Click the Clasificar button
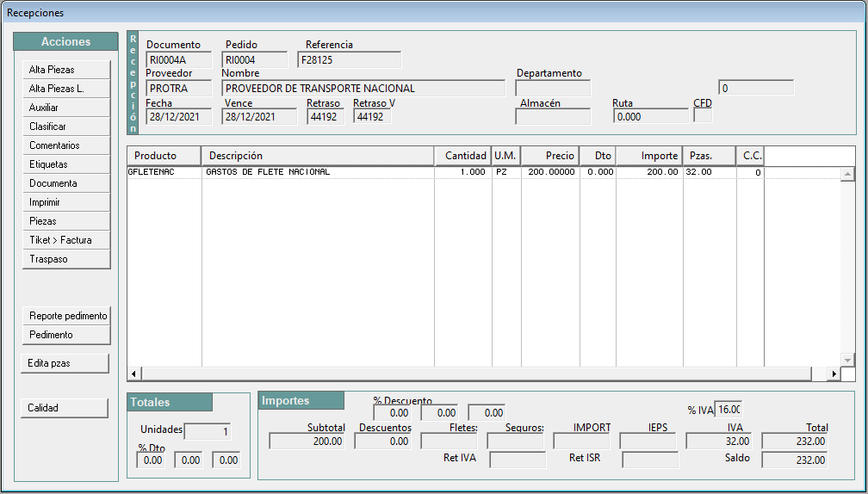 tap(66, 127)
